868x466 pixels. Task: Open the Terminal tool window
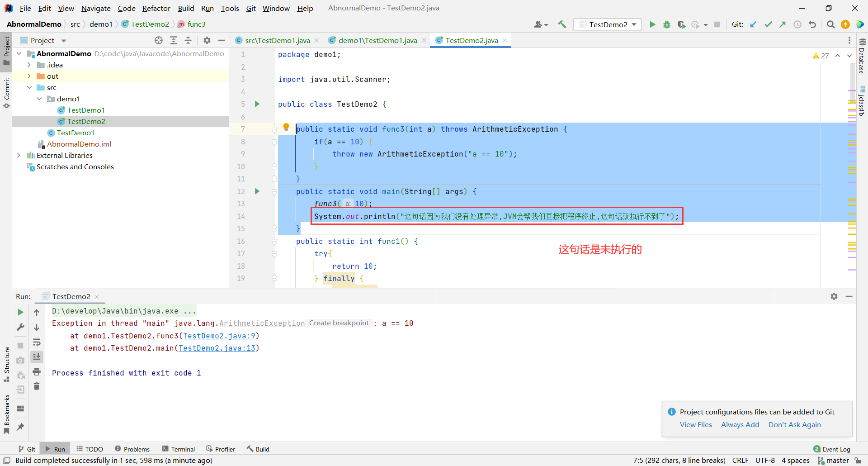pos(179,449)
